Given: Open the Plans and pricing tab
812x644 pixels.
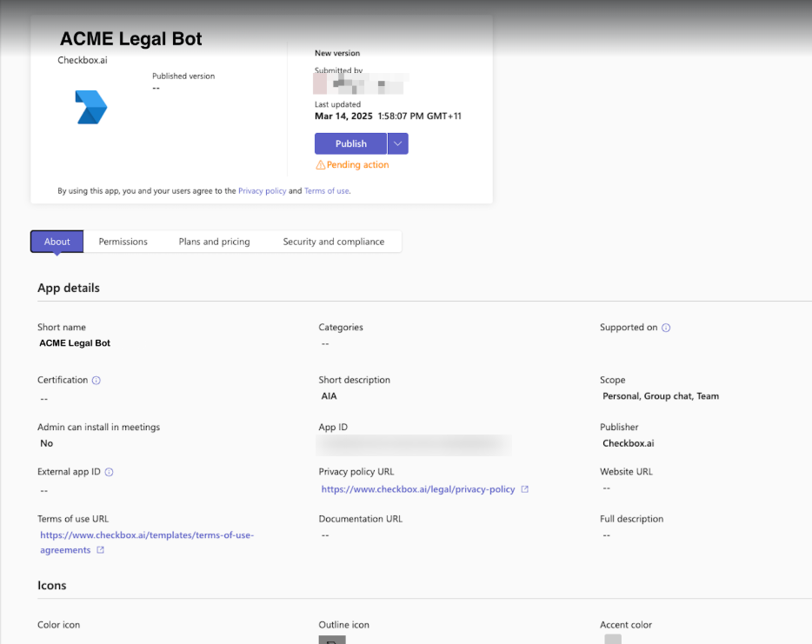Looking at the screenshot, I should coord(215,242).
